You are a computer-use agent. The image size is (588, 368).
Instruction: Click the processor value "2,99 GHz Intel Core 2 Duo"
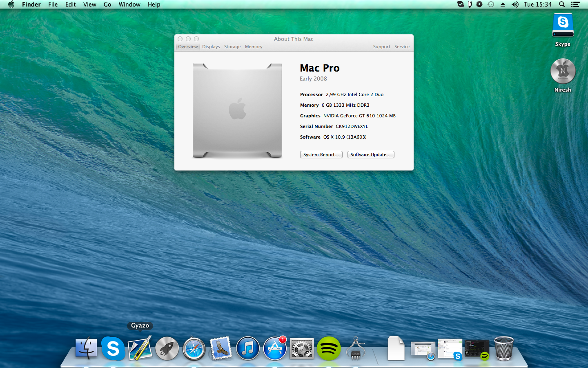[x=354, y=94]
